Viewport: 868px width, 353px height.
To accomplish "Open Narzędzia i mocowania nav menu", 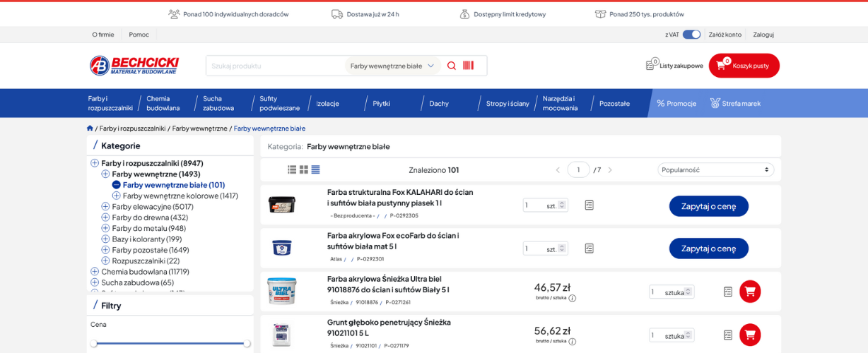I will (561, 103).
